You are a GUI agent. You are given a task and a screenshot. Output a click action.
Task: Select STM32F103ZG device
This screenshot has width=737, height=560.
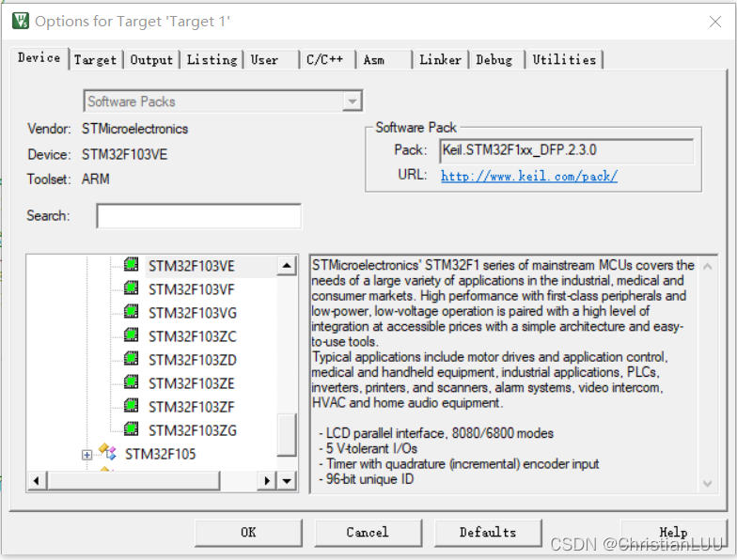[192, 430]
